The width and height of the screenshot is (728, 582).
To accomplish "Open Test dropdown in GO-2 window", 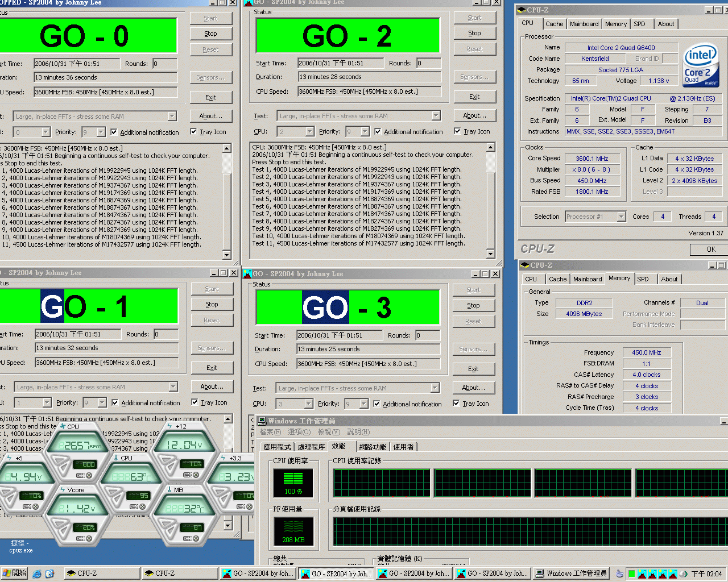I will [x=436, y=116].
